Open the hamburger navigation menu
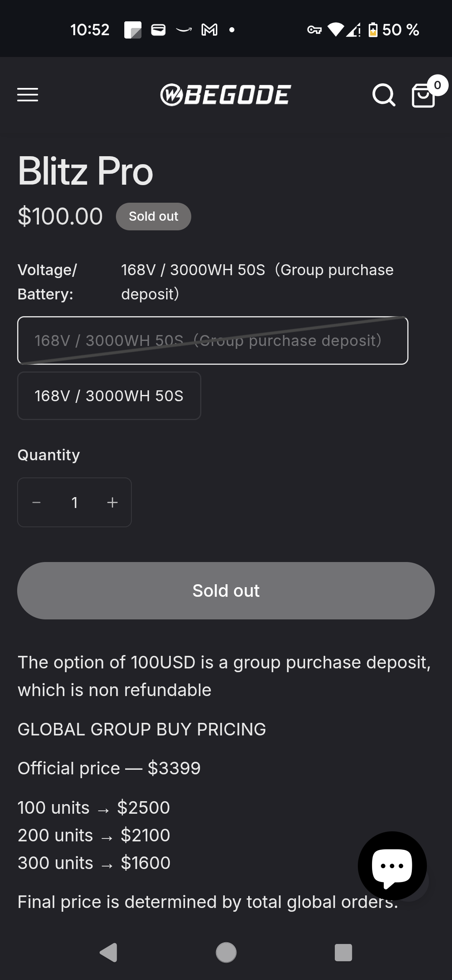452x980 pixels. [x=28, y=95]
